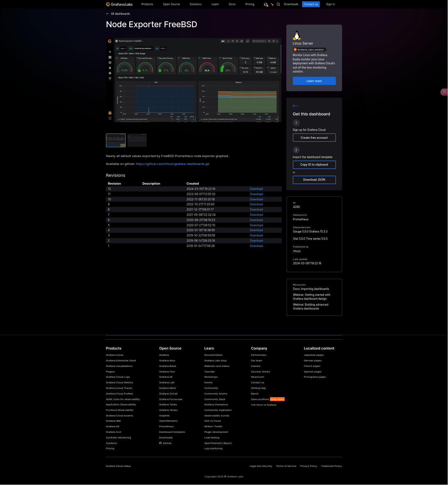This screenshot has width=448, height=485.
Task: Open the globe icon with orange badge
Action: [266, 4]
